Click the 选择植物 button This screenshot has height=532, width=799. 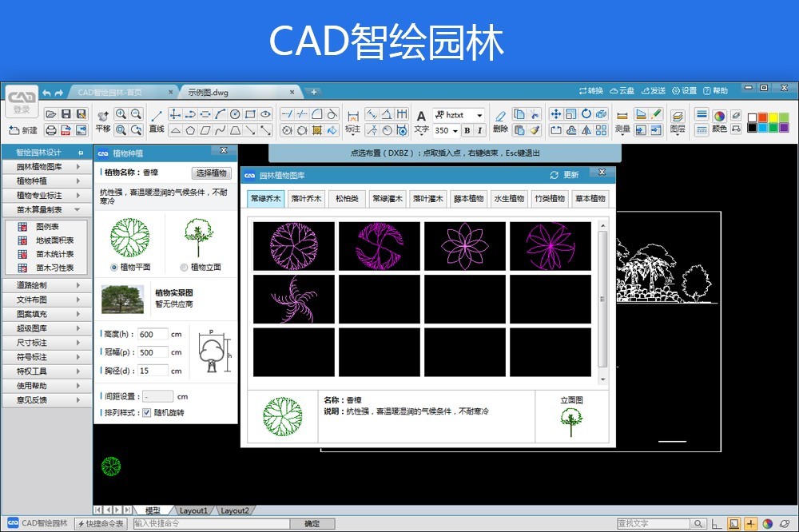point(212,173)
